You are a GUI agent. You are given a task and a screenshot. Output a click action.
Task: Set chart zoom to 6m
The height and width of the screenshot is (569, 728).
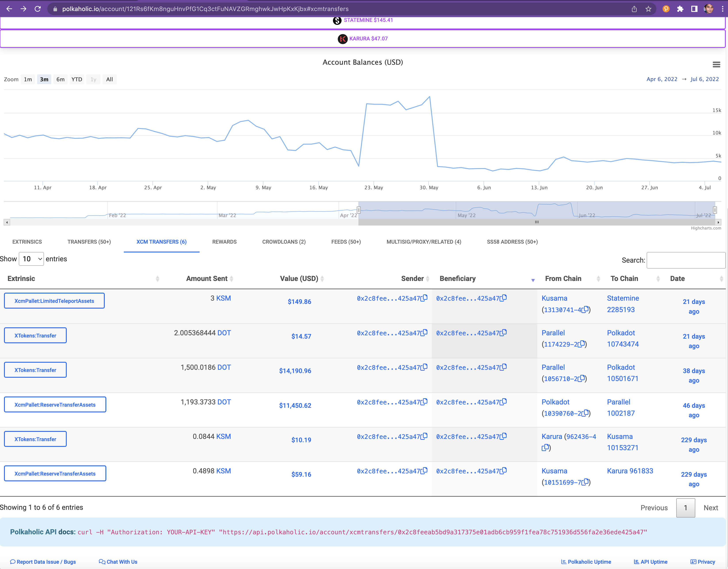[60, 80]
